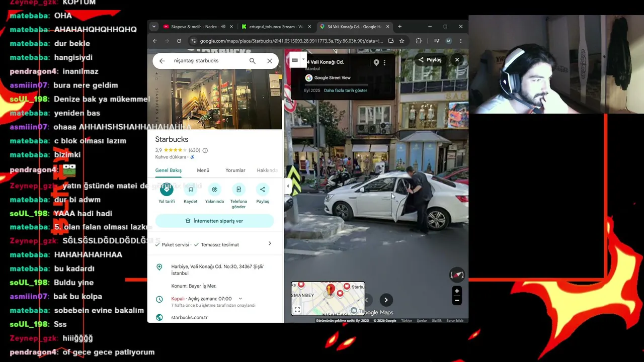Click the browser back arrow
This screenshot has height=362, width=644.
155,41
